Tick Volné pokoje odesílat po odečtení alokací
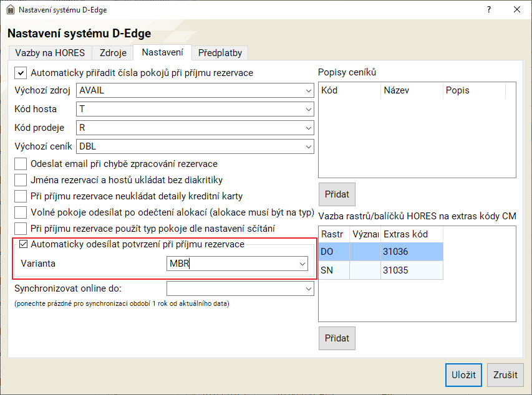 coord(21,212)
